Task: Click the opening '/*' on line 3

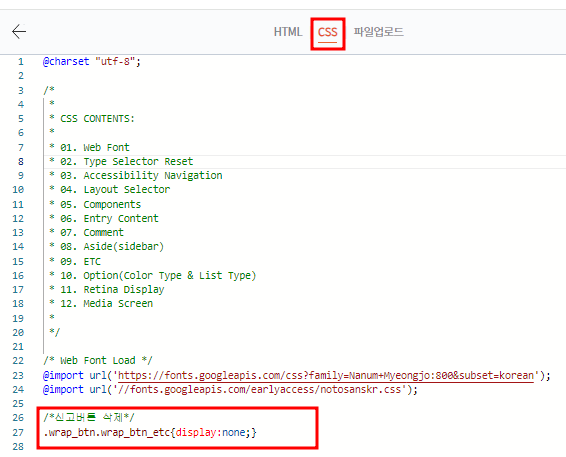Action: 49,90
